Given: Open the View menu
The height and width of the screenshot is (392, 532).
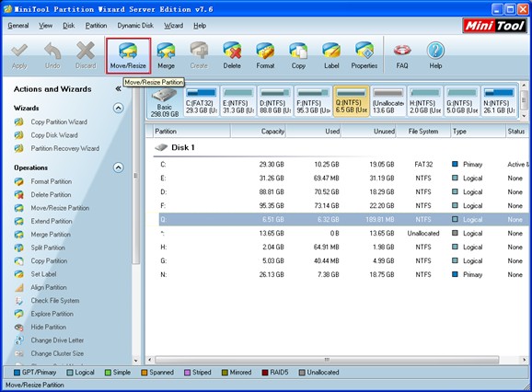Looking at the screenshot, I should coord(45,26).
